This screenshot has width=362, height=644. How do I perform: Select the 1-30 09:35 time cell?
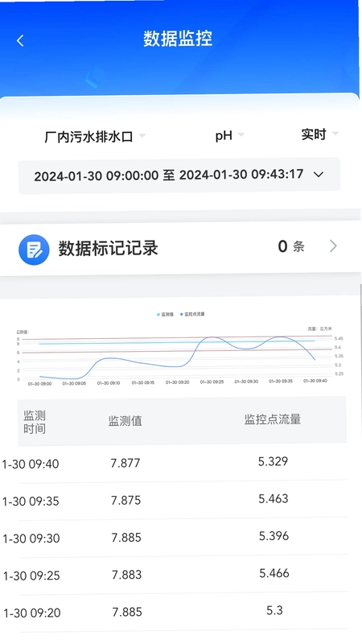point(31,501)
